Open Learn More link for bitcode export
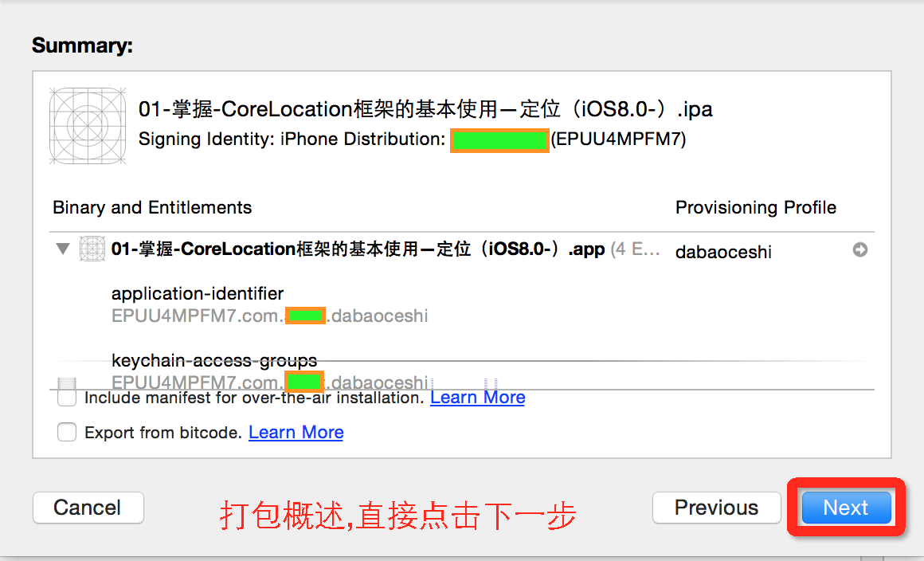The image size is (924, 561). (x=296, y=433)
